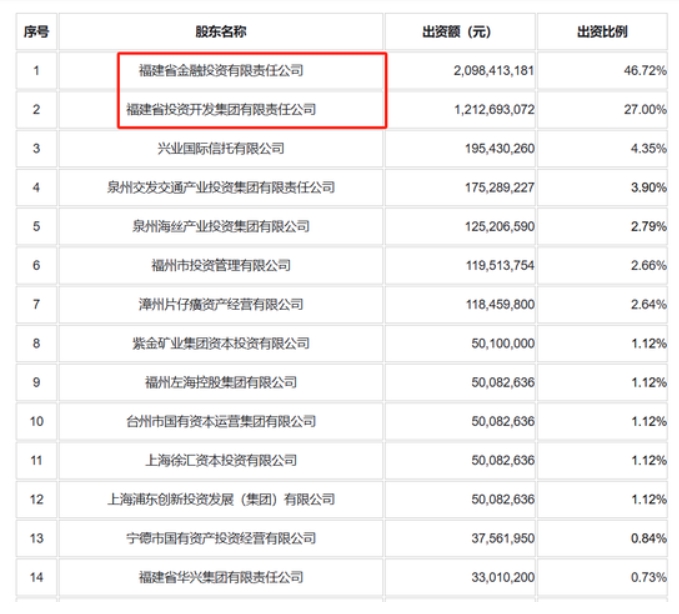Click 福建省华兴集团有限责任公司 name
This screenshot has height=614, width=679.
click(221, 577)
